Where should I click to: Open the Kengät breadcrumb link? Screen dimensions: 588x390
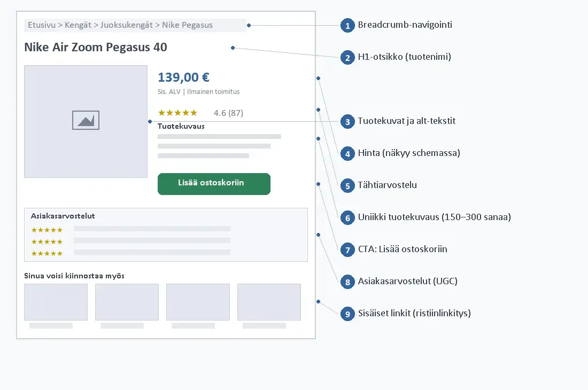point(78,25)
